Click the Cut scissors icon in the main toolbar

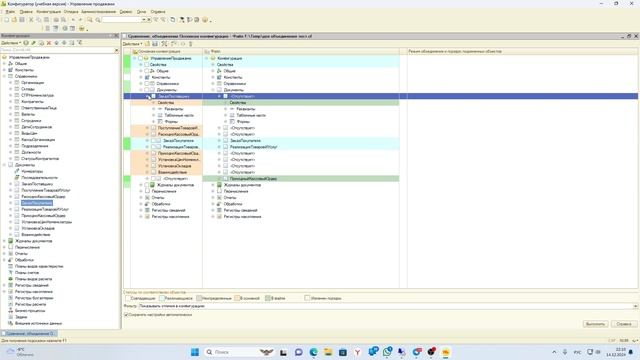point(31,20)
